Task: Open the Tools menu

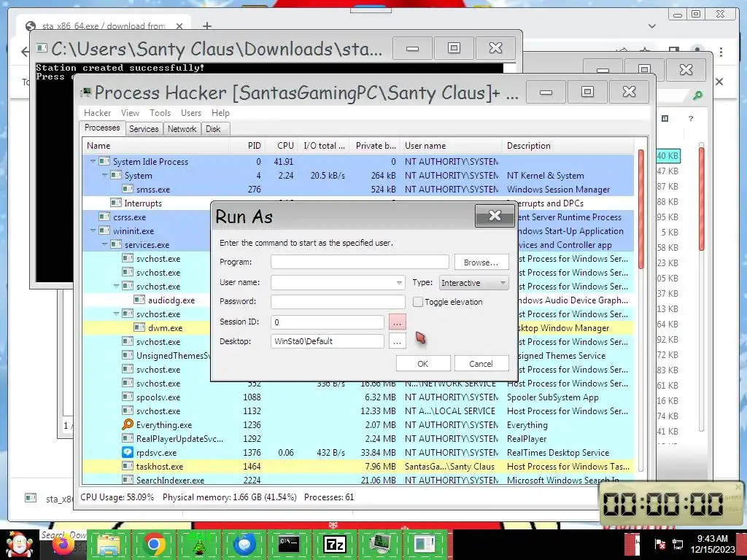Action: pyautogui.click(x=160, y=113)
